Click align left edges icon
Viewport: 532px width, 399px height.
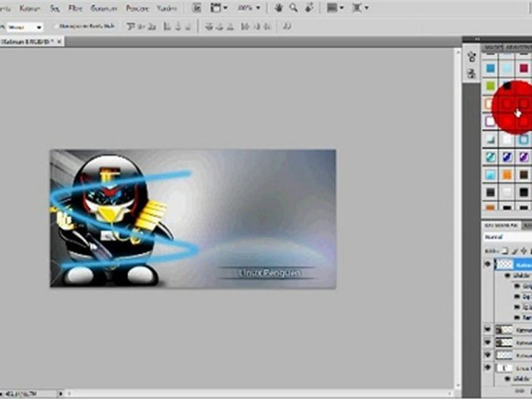click(167, 27)
